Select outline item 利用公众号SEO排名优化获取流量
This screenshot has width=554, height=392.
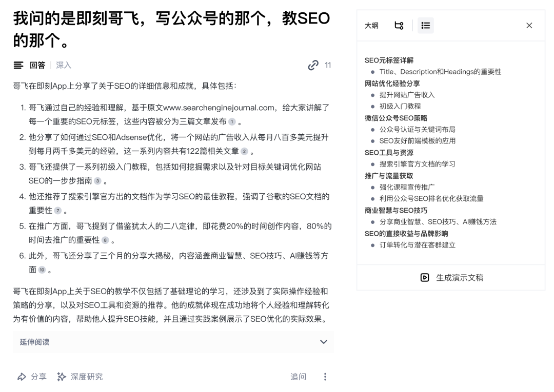(431, 199)
